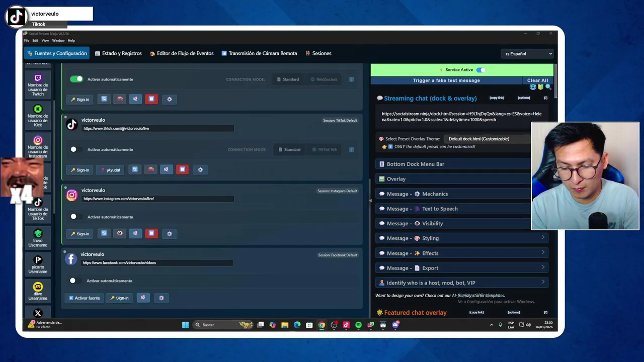Image resolution: width=644 pixels, height=362 pixels.
Task: Select WebSocket connection mode in top card
Action: [324, 79]
